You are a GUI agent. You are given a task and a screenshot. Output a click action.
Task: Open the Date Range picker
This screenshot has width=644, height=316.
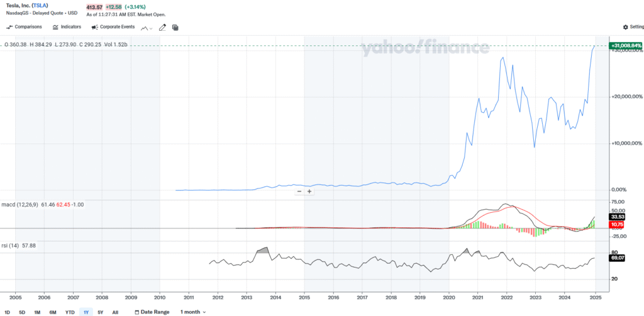(x=152, y=312)
